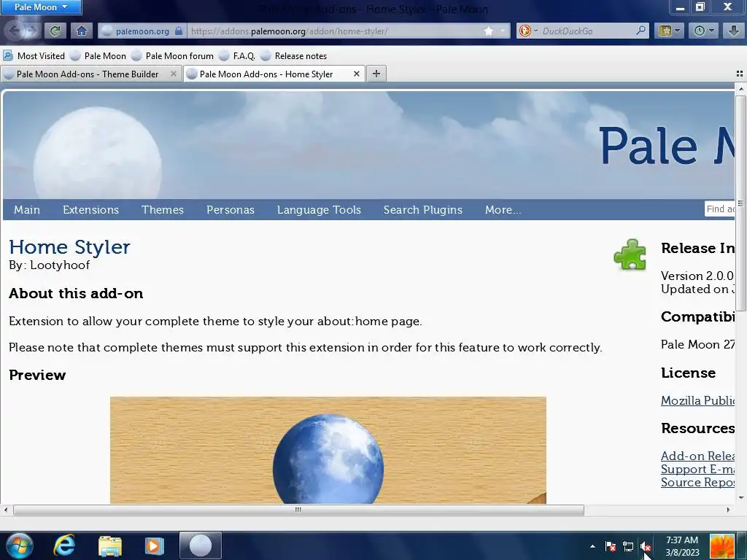Click the orange flower tray icon
Viewport: 747px width, 560px height.
721,546
